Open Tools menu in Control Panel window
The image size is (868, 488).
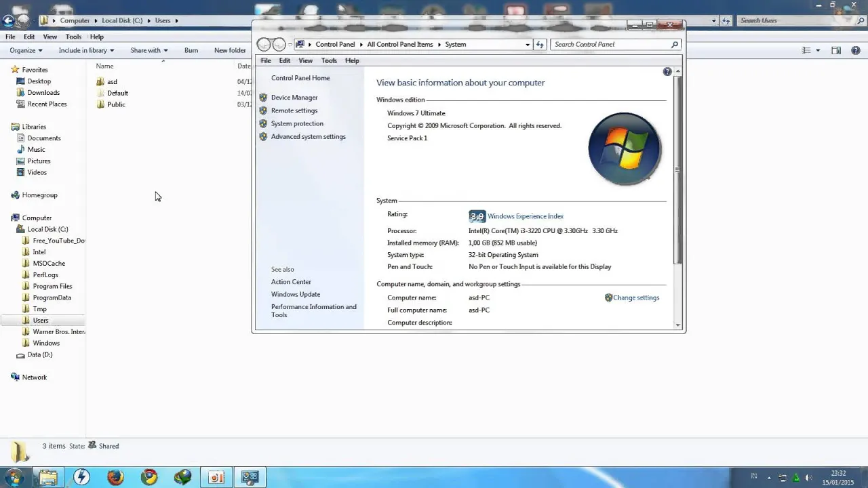click(x=329, y=60)
